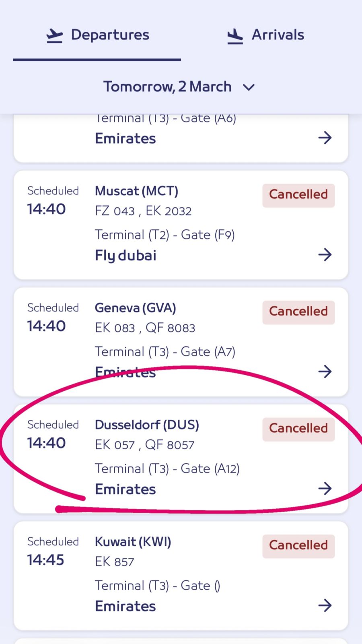Viewport: 362px width, 644px height.
Task: Click the arriving plane icon beside Arrivals
Action: click(x=234, y=35)
